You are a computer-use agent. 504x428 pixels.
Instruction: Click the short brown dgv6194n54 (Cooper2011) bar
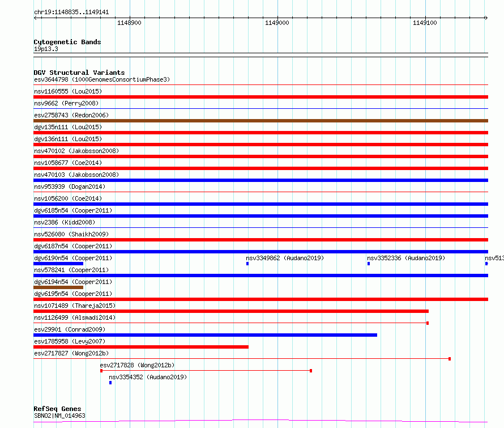pos(58,287)
